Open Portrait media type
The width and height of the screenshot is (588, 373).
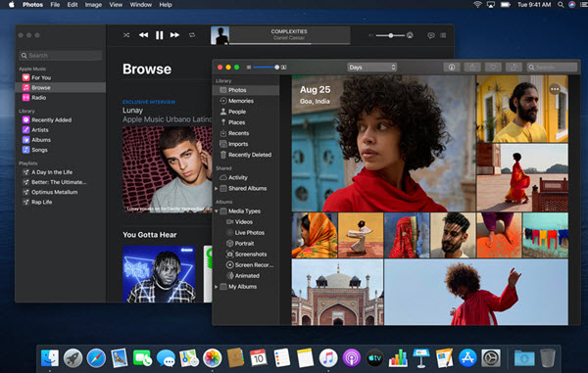(246, 244)
